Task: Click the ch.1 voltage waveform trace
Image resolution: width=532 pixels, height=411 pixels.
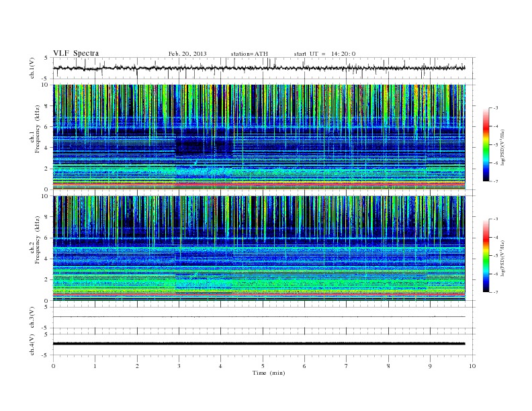Action: (259, 68)
